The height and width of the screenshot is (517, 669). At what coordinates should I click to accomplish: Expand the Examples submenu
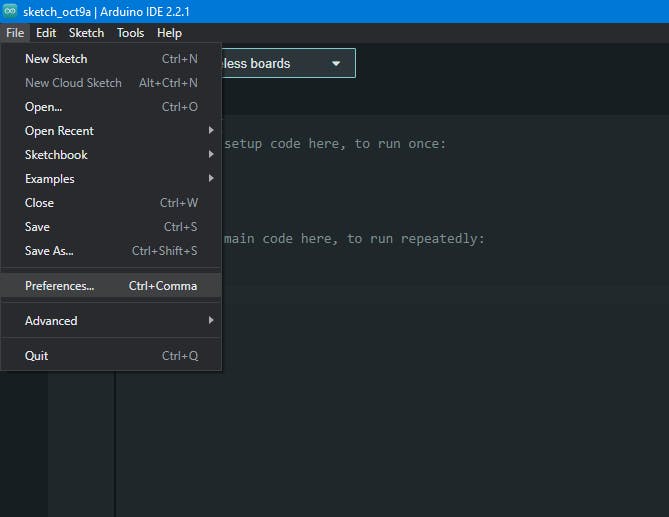tap(111, 179)
